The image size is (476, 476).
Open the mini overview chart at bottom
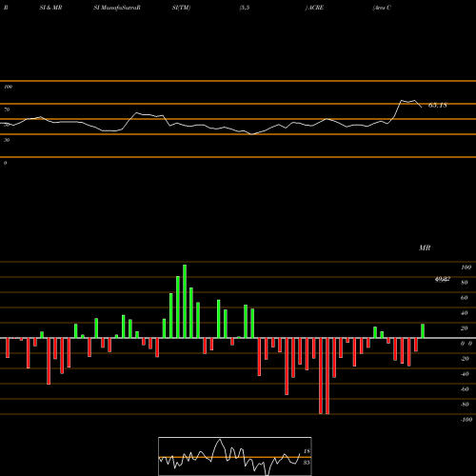click(235, 456)
